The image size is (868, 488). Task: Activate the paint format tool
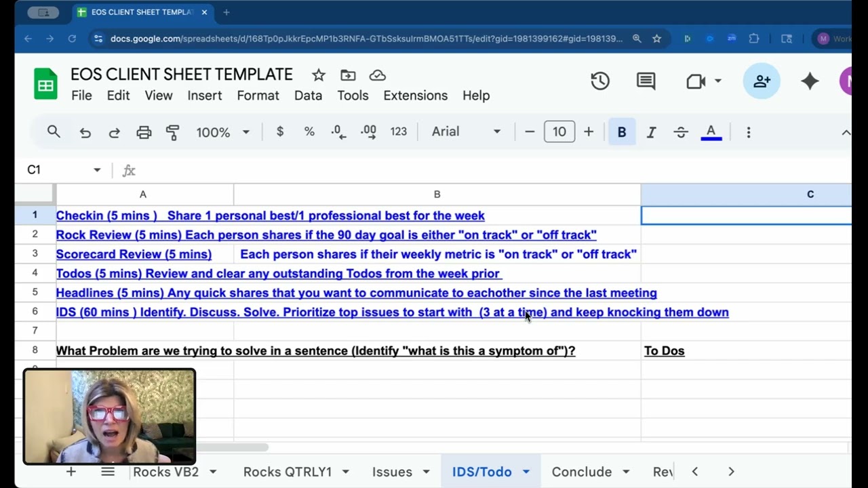[x=173, y=132]
